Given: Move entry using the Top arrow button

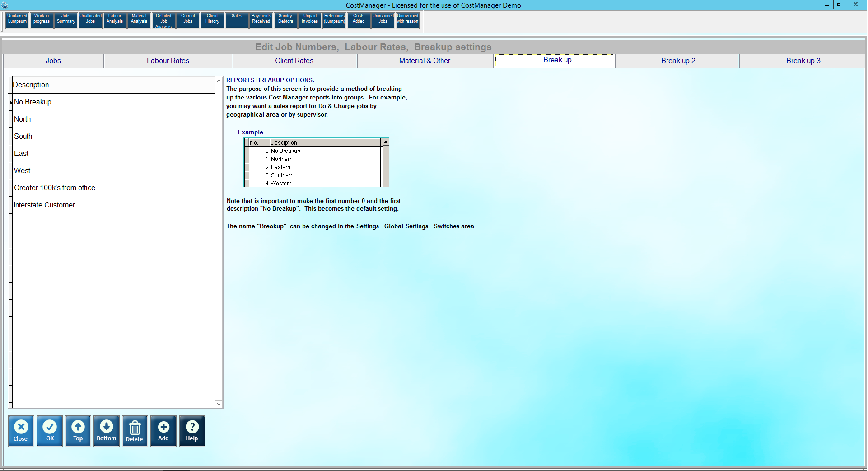Looking at the screenshot, I should [x=78, y=431].
